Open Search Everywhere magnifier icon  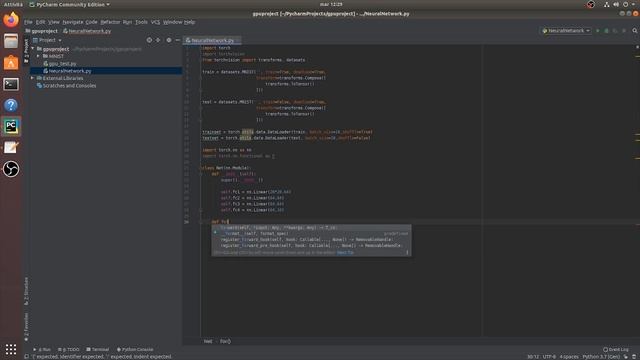point(635,31)
